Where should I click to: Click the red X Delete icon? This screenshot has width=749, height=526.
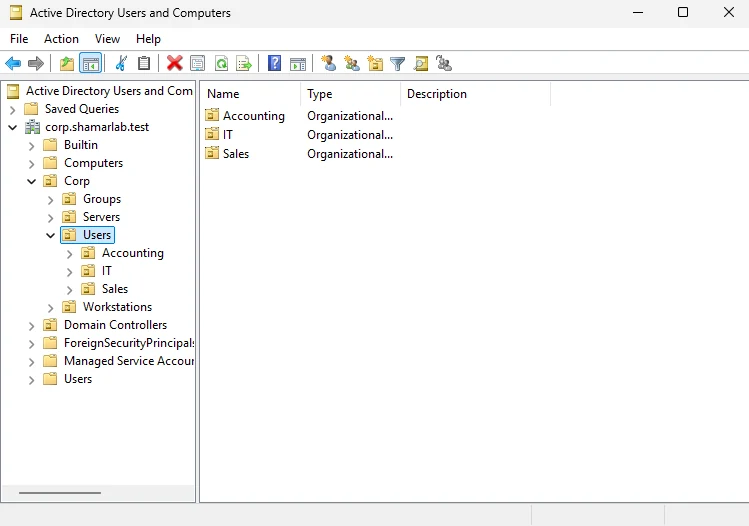coord(174,63)
